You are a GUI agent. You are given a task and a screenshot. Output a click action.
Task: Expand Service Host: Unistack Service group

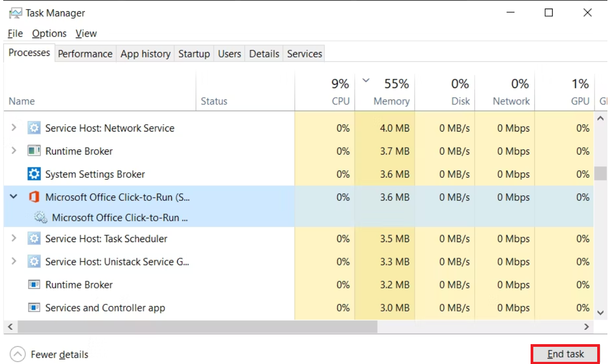[14, 261]
